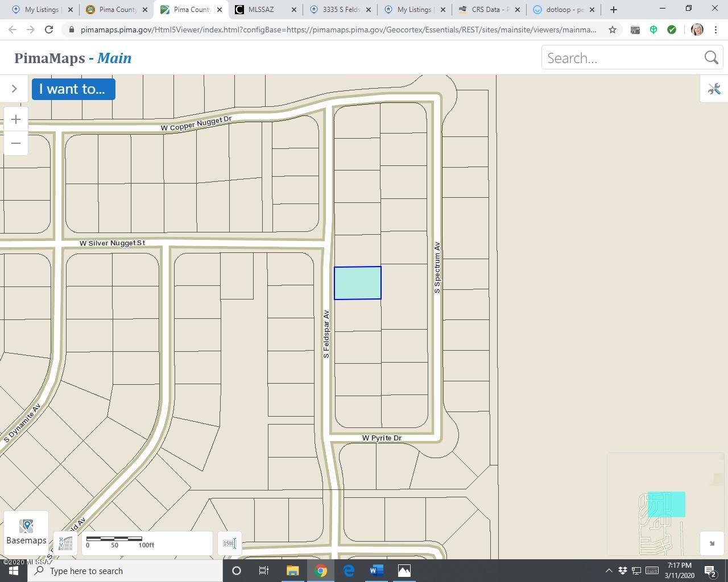Open the map tools wrench-screwdriver icon
Viewport: 728px width, 582px height.
click(714, 89)
